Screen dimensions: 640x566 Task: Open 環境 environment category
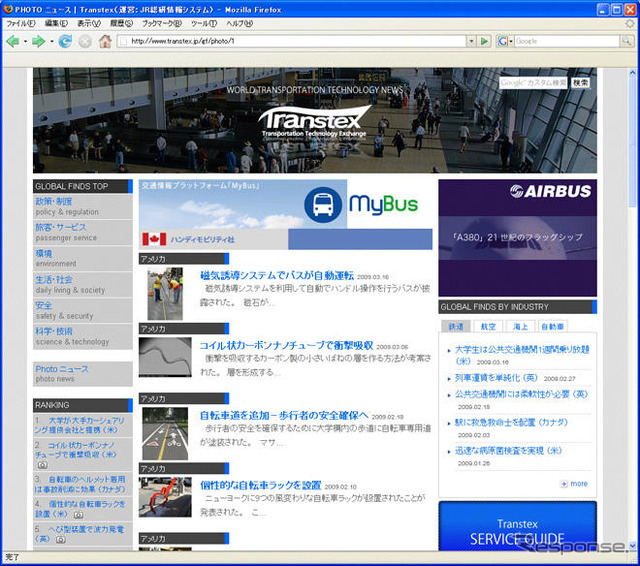pyautogui.click(x=82, y=258)
